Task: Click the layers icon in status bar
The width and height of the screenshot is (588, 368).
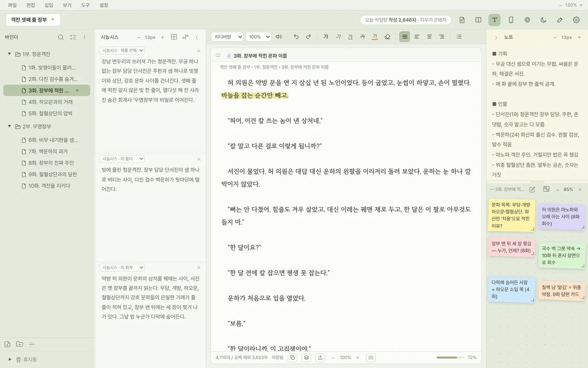Action: 306,358
